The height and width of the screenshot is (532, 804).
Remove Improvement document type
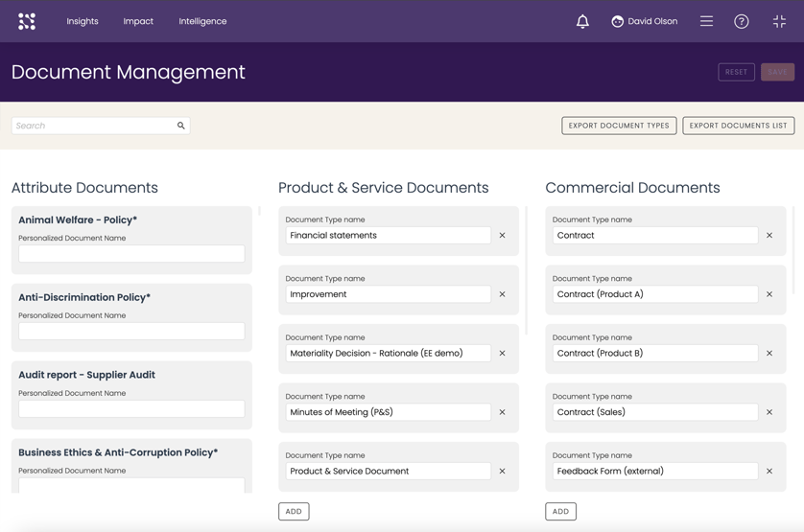coord(503,294)
